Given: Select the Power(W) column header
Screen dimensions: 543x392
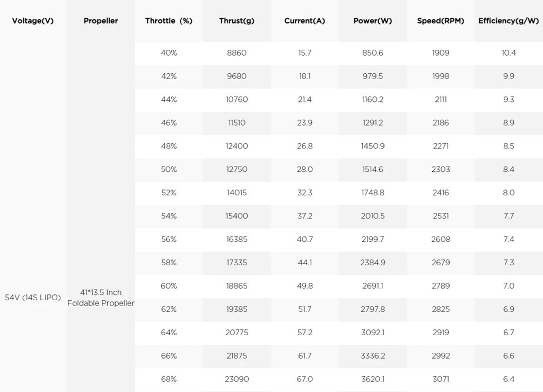Looking at the screenshot, I should tap(373, 21).
